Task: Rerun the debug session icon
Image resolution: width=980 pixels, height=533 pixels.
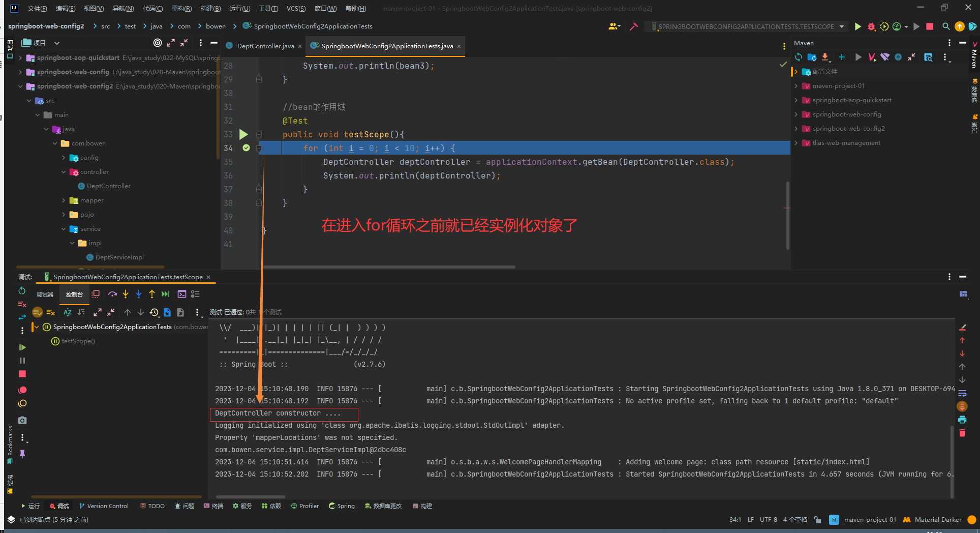Action: (x=22, y=291)
